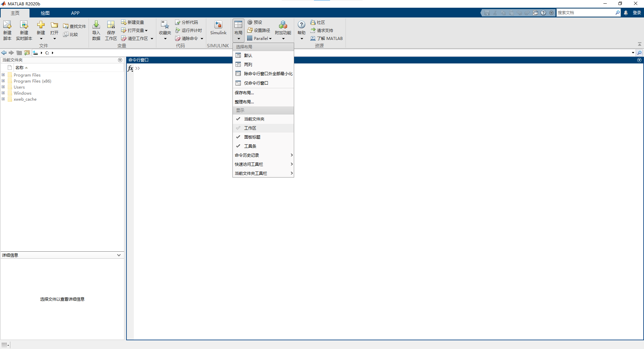Click 设置路径 (Set Path)

tap(259, 30)
